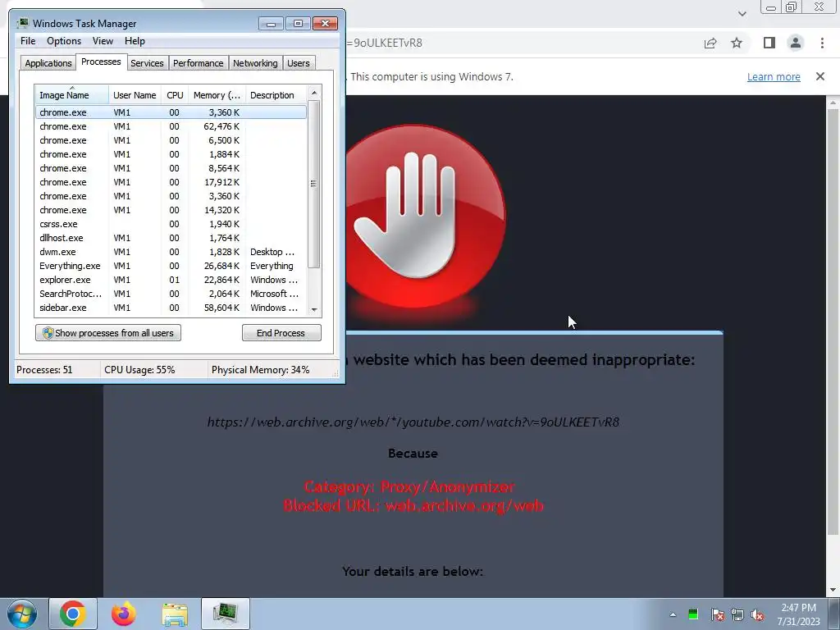Open Action Center flag tray icon

click(x=717, y=614)
